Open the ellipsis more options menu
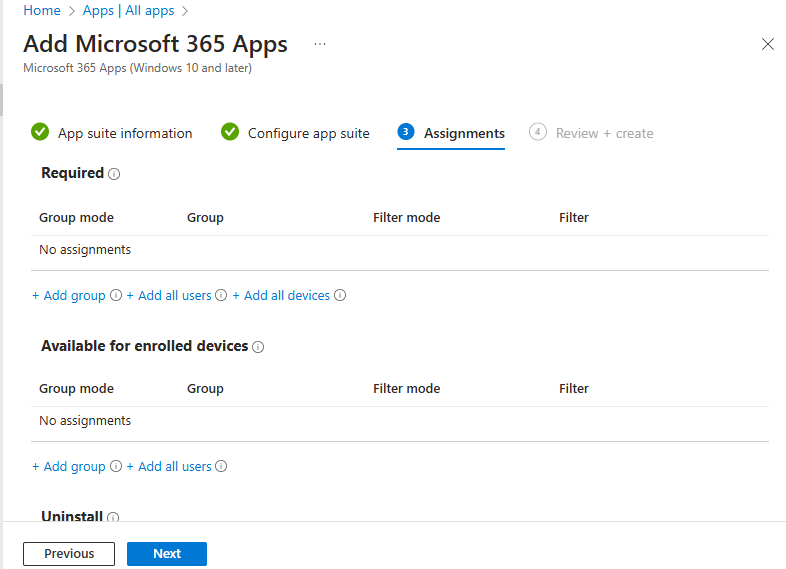This screenshot has height=569, width=786. pos(320,45)
